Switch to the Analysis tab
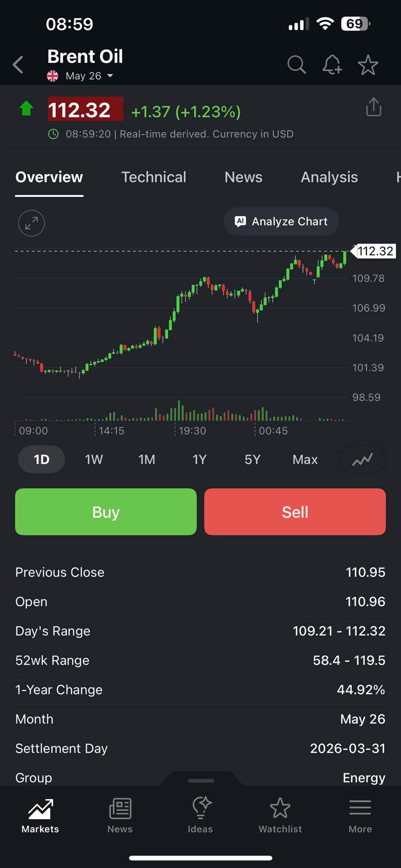 [329, 177]
